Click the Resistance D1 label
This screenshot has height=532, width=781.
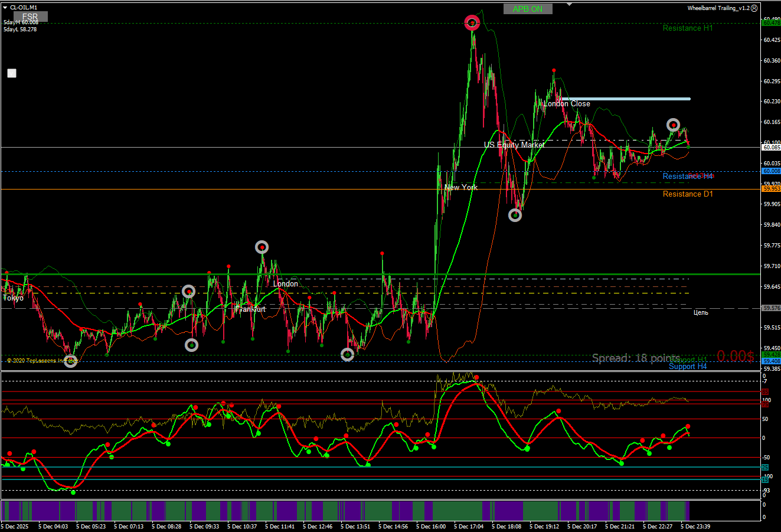tap(688, 194)
